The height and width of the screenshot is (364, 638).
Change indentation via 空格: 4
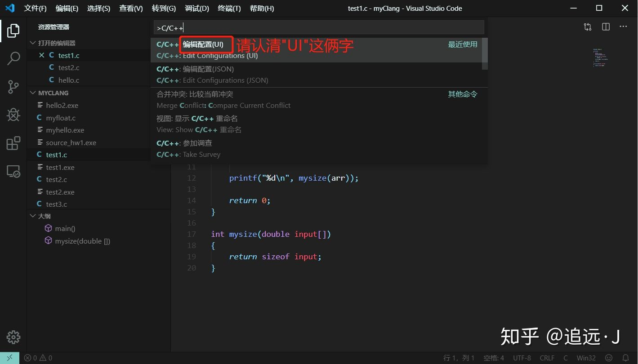pos(494,358)
